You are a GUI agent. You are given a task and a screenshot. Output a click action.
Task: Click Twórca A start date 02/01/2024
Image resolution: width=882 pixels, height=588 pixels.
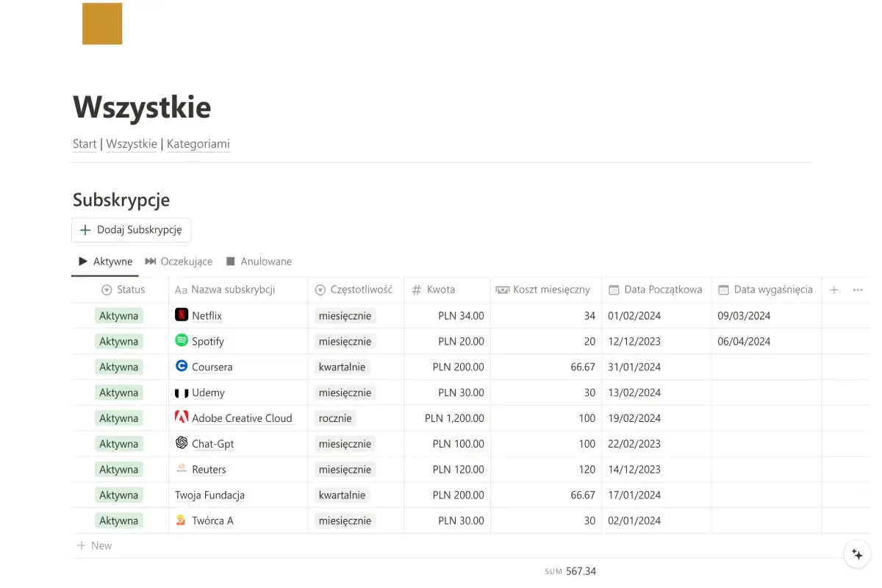click(x=634, y=521)
